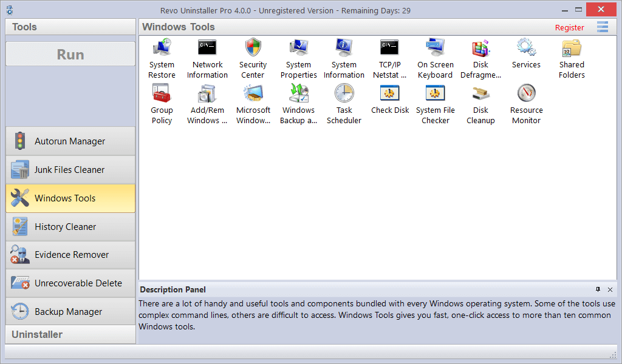Open the hamburger menu next to Register

602,27
